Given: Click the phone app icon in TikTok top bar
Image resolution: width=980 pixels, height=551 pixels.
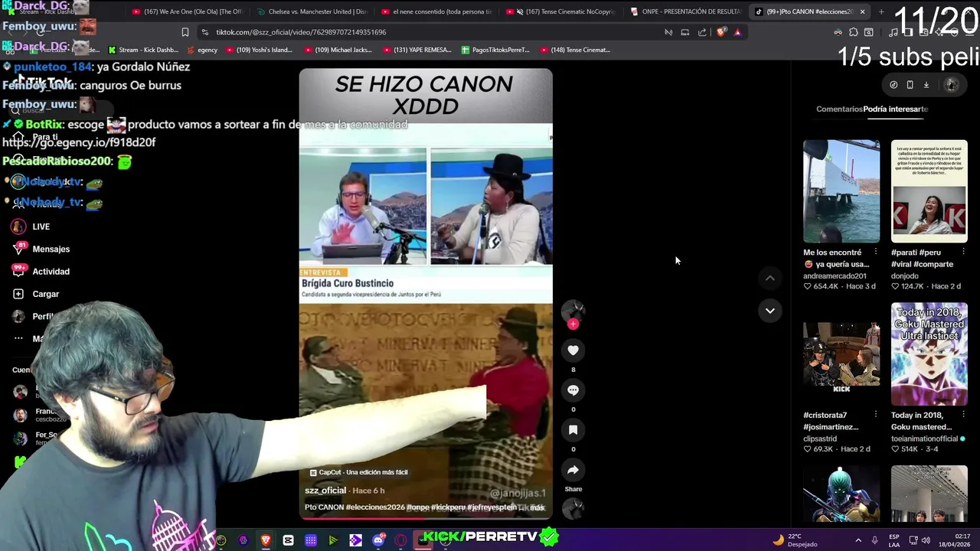Looking at the screenshot, I should click(x=910, y=85).
